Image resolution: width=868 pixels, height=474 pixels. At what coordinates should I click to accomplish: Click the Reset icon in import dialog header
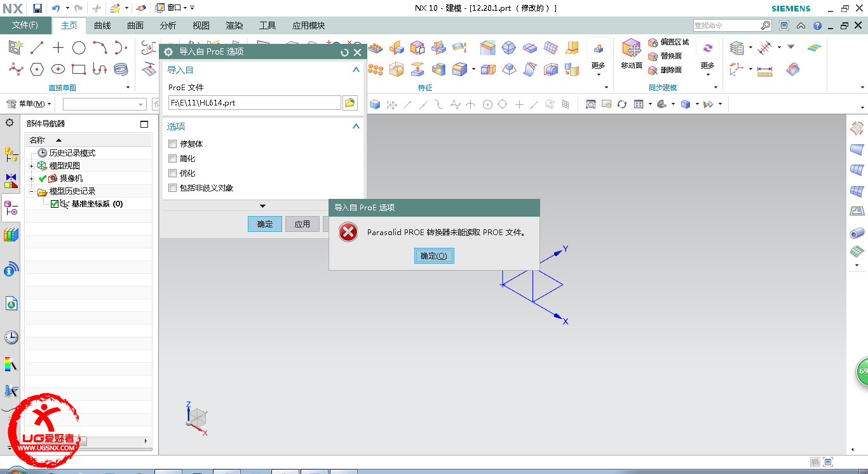[344, 52]
